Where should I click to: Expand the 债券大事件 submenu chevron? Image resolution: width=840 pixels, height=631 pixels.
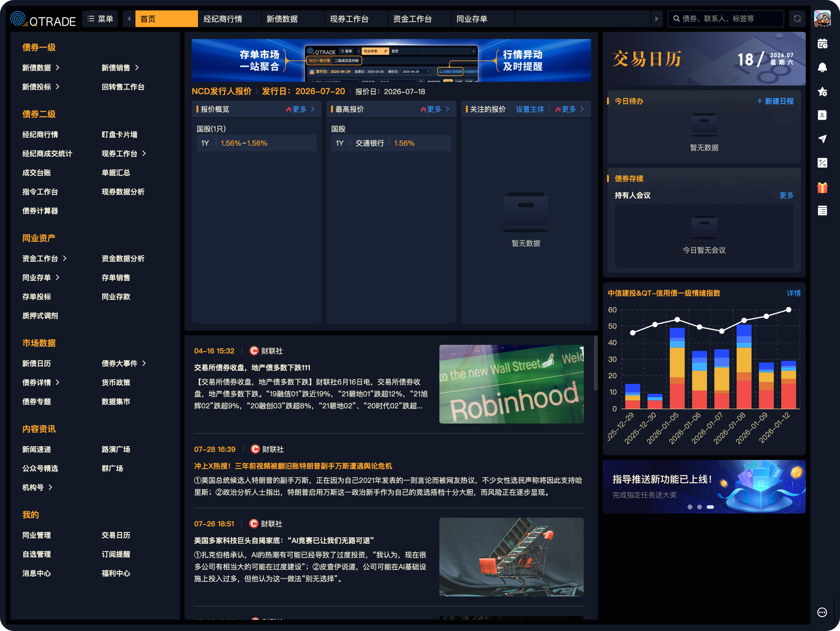coord(144,363)
